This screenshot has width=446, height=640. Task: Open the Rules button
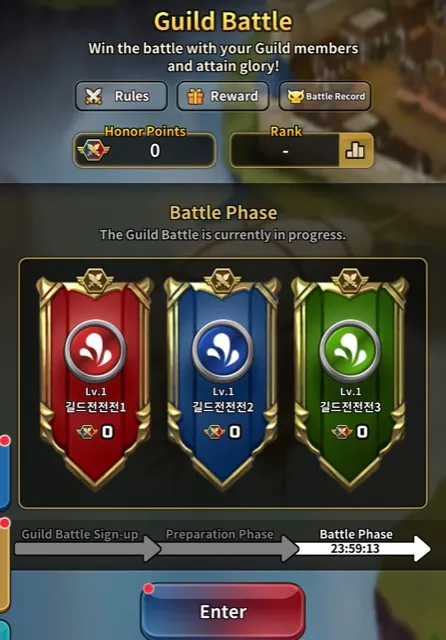pos(121,96)
